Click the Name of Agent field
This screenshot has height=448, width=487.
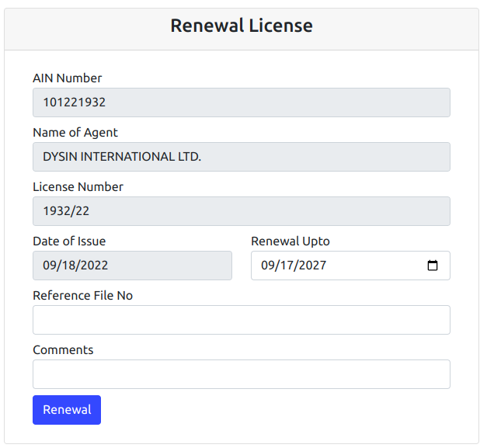(x=242, y=157)
